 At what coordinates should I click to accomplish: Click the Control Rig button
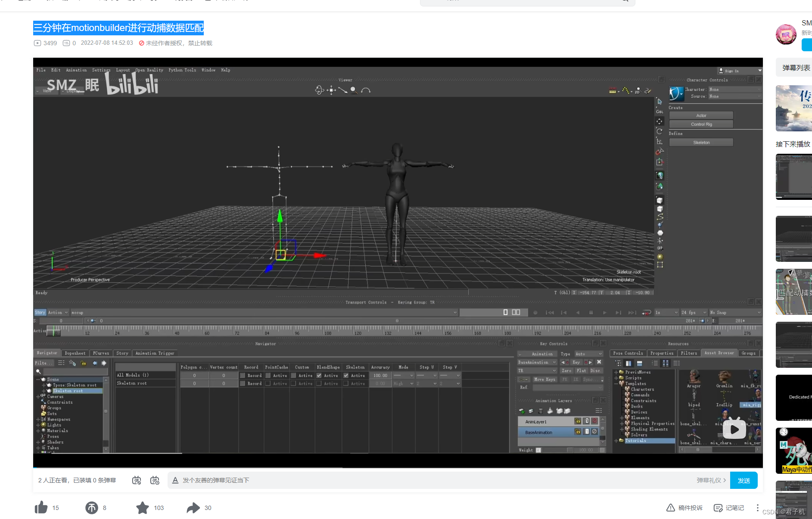[701, 124]
